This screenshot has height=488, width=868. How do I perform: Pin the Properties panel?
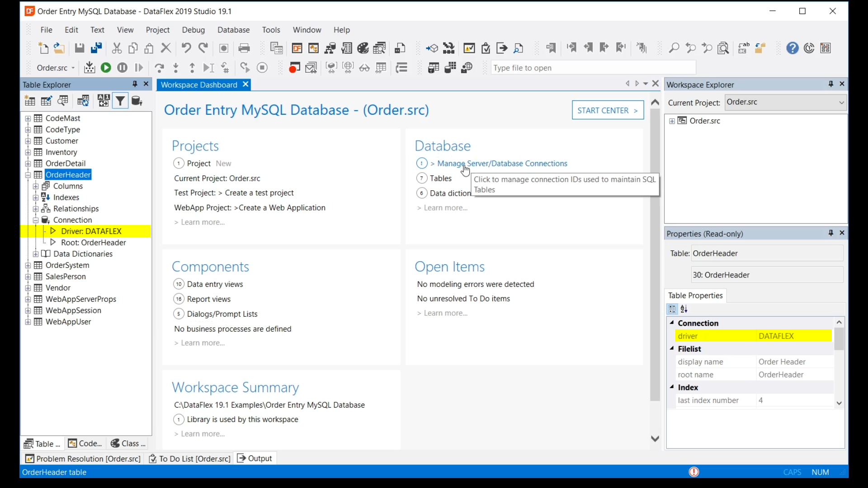(x=830, y=233)
